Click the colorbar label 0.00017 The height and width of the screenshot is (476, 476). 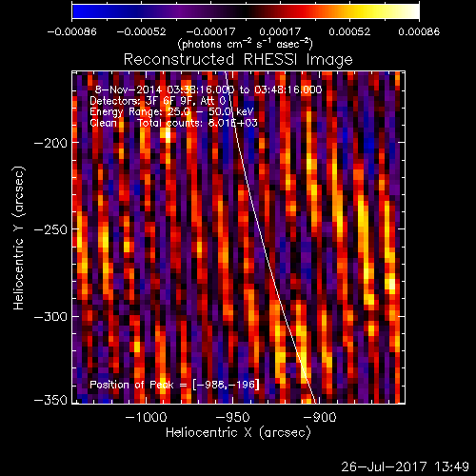[x=280, y=31]
